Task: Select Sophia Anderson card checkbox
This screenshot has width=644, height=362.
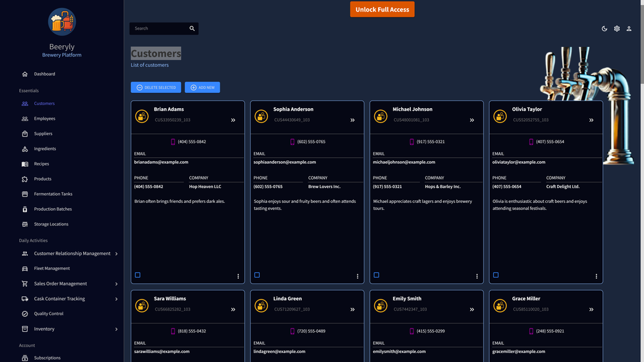Action: pos(257,275)
